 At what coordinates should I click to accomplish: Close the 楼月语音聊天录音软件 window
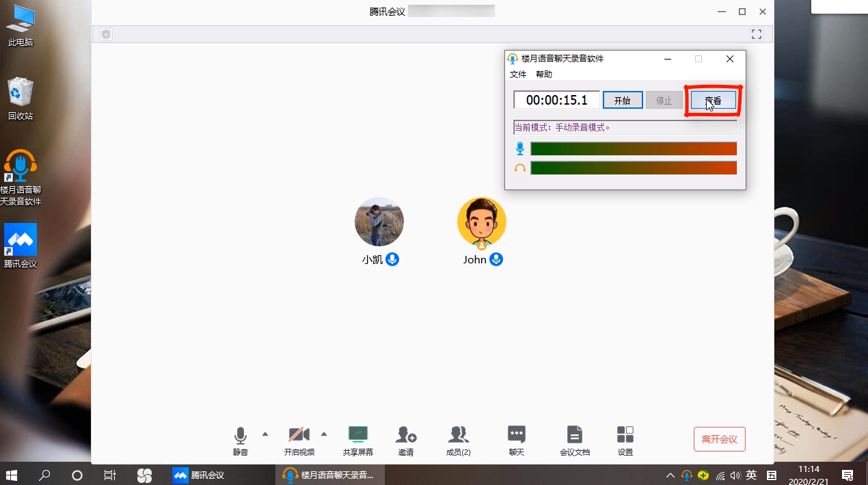(x=730, y=59)
